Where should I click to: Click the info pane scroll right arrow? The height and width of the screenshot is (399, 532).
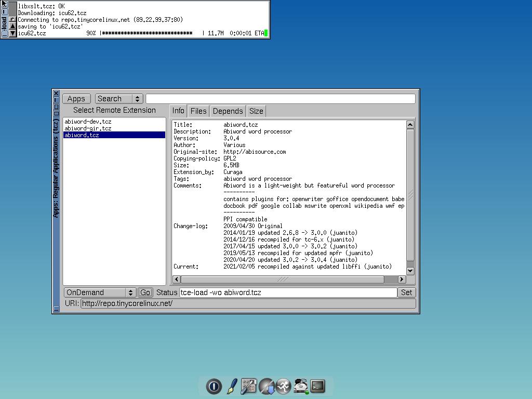pos(402,279)
